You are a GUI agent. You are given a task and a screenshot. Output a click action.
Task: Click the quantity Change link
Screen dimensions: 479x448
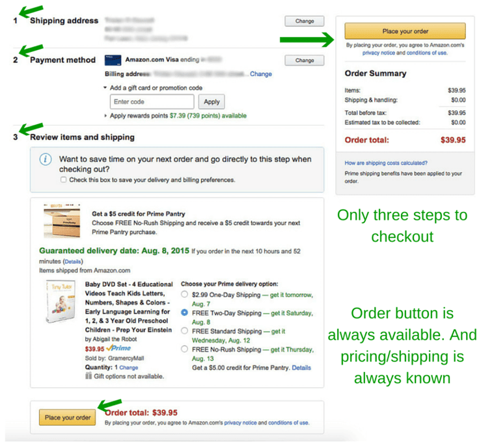[129, 367]
